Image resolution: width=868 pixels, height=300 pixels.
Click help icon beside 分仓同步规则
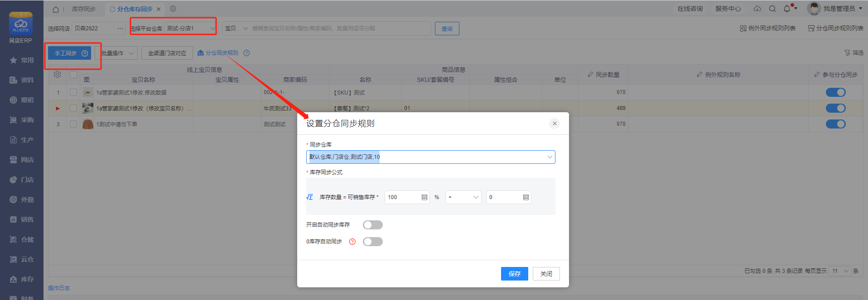(x=246, y=53)
